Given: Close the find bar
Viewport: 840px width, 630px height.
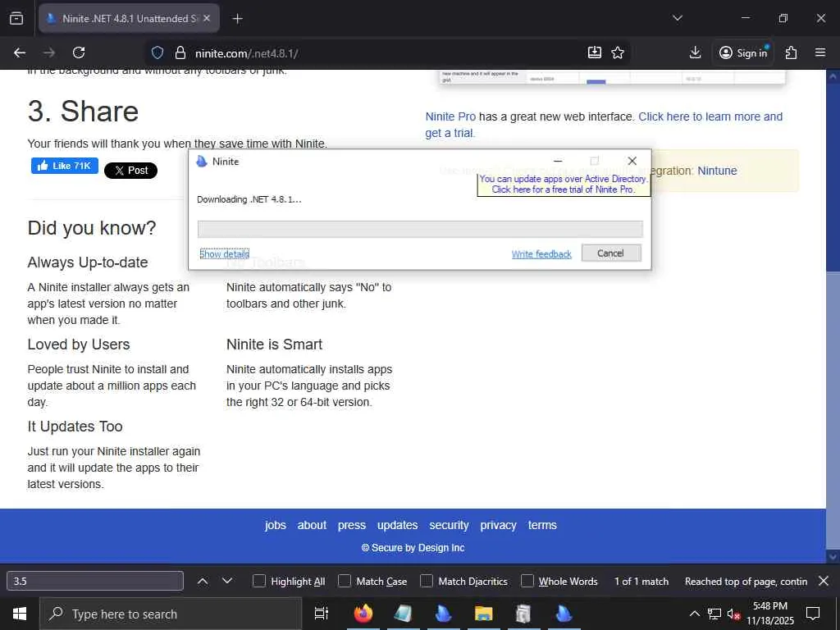Looking at the screenshot, I should pyautogui.click(x=824, y=582).
